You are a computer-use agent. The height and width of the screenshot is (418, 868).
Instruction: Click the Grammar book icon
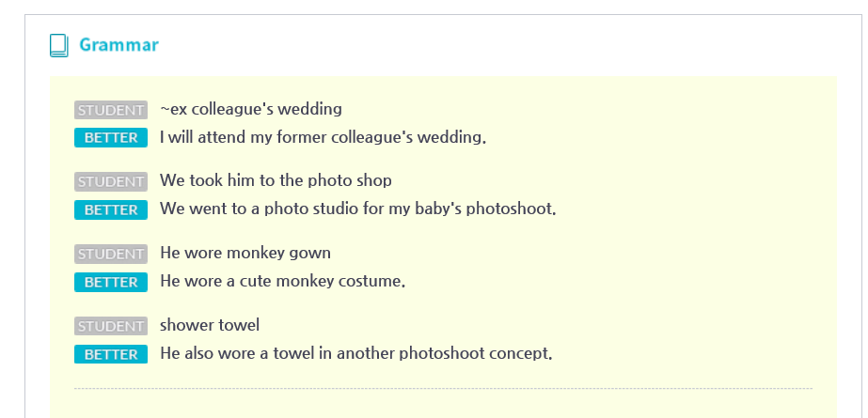click(x=58, y=45)
